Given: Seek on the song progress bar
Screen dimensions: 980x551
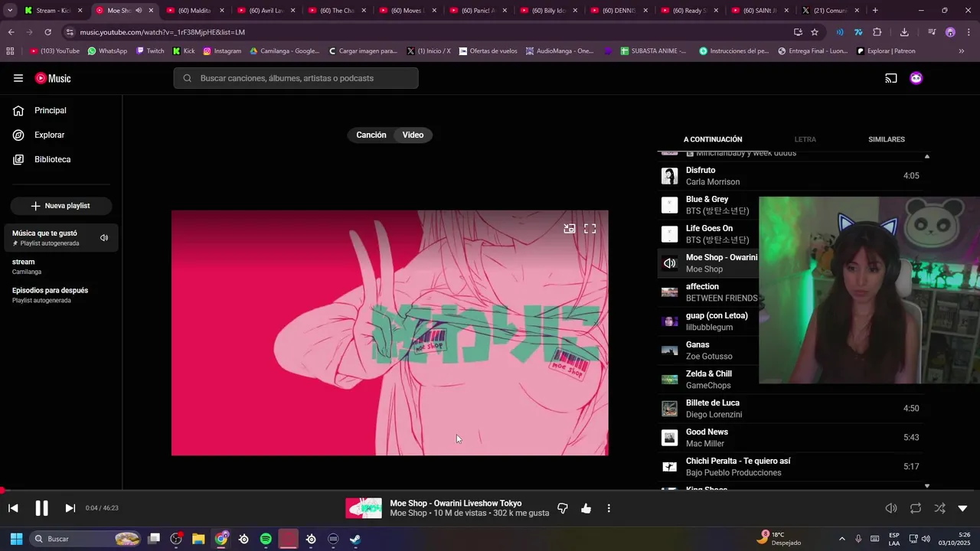Looking at the screenshot, I should click(490, 491).
